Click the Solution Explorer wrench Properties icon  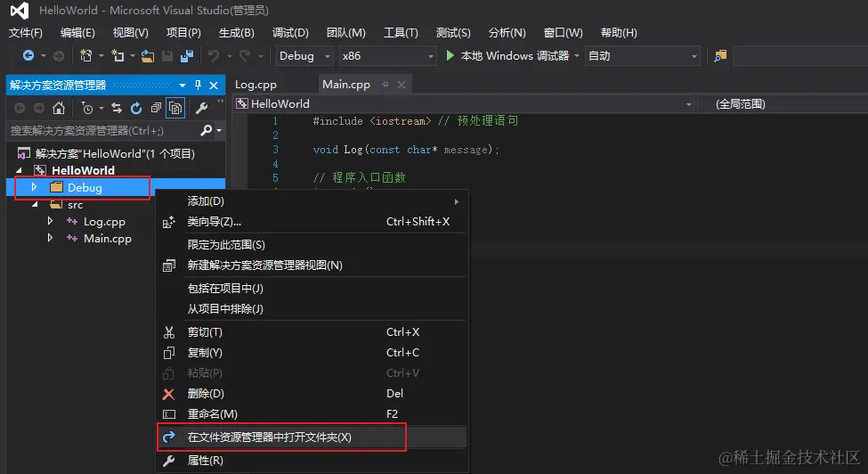click(201, 108)
